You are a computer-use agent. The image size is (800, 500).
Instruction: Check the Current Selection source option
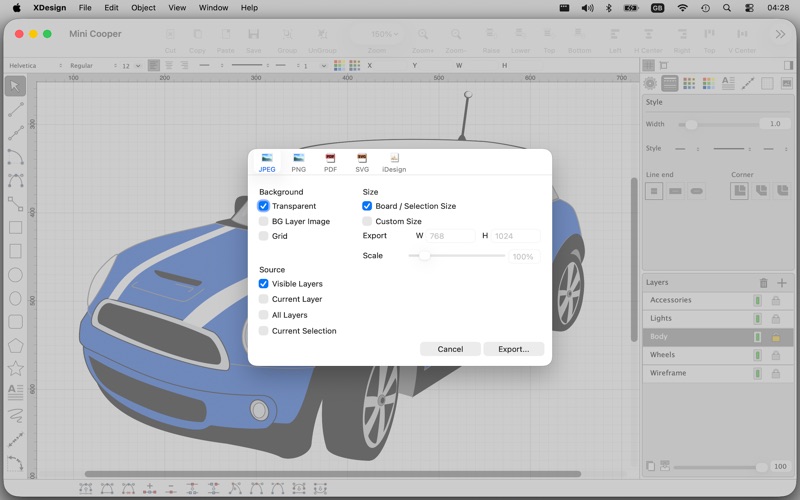[x=263, y=331]
